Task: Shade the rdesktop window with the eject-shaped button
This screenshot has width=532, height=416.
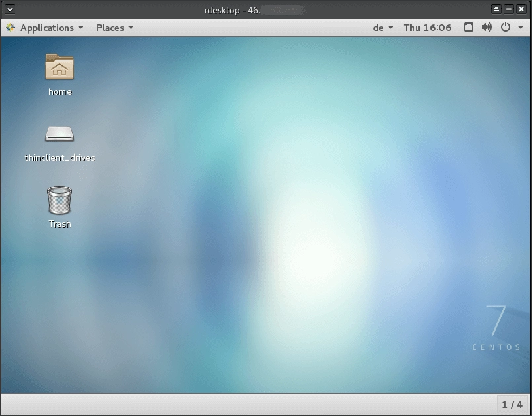Action: 496,9
